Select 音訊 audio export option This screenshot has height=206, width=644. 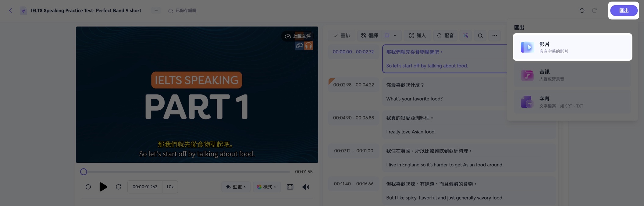coord(572,75)
